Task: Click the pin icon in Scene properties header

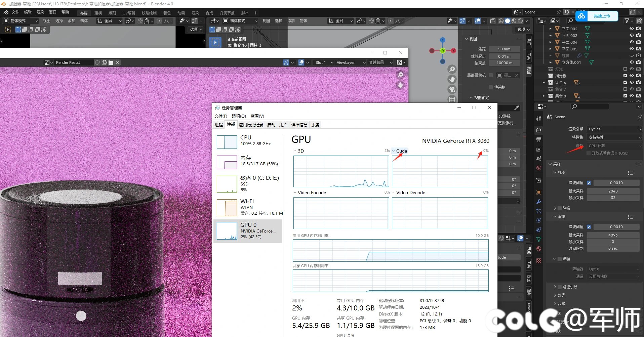Action: [639, 117]
